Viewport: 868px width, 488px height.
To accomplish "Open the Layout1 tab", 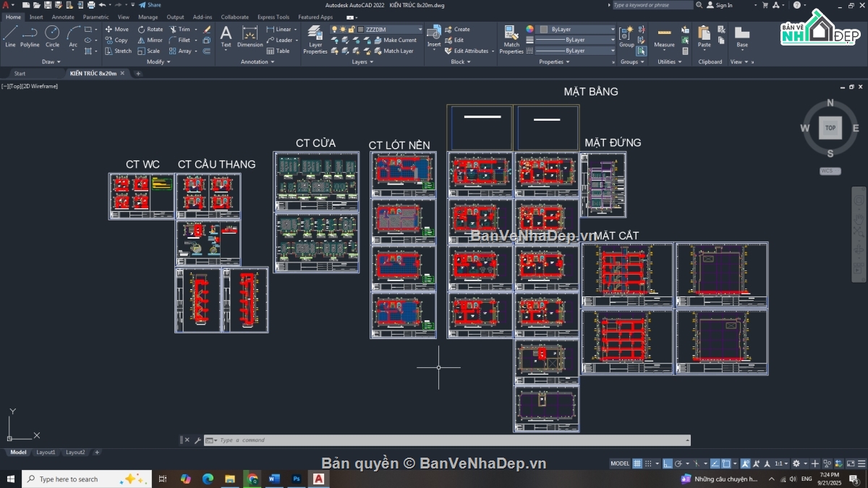I will tap(46, 453).
